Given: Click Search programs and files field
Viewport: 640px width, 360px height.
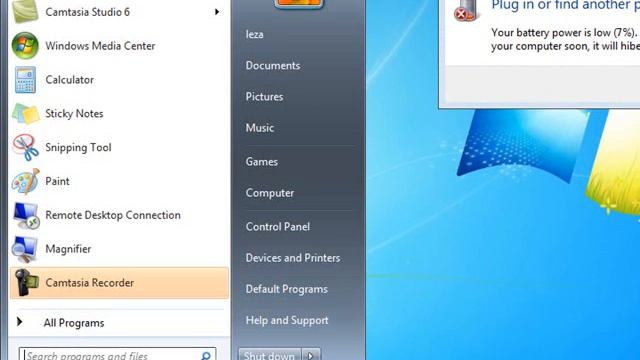Looking at the screenshot, I should pos(118,355).
